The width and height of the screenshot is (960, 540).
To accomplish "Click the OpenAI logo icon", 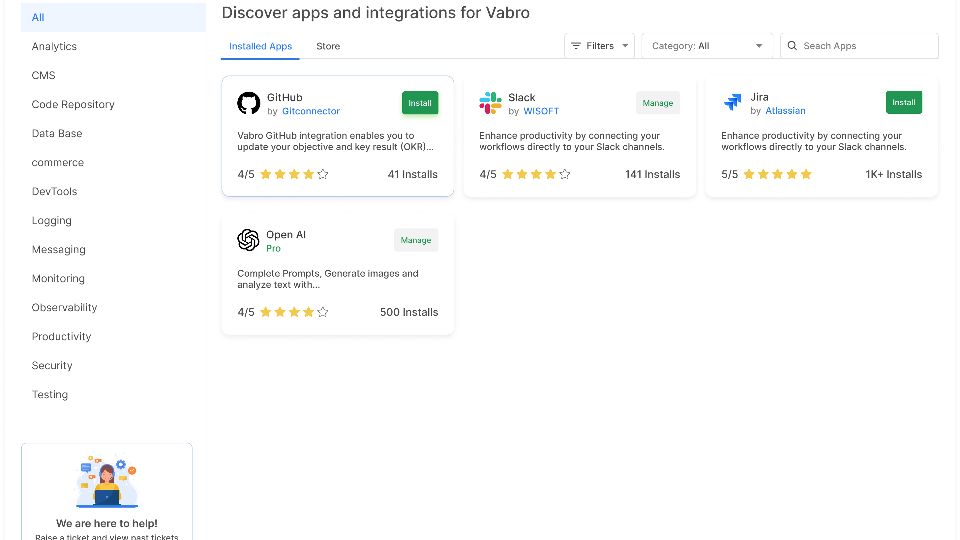I will [x=248, y=240].
